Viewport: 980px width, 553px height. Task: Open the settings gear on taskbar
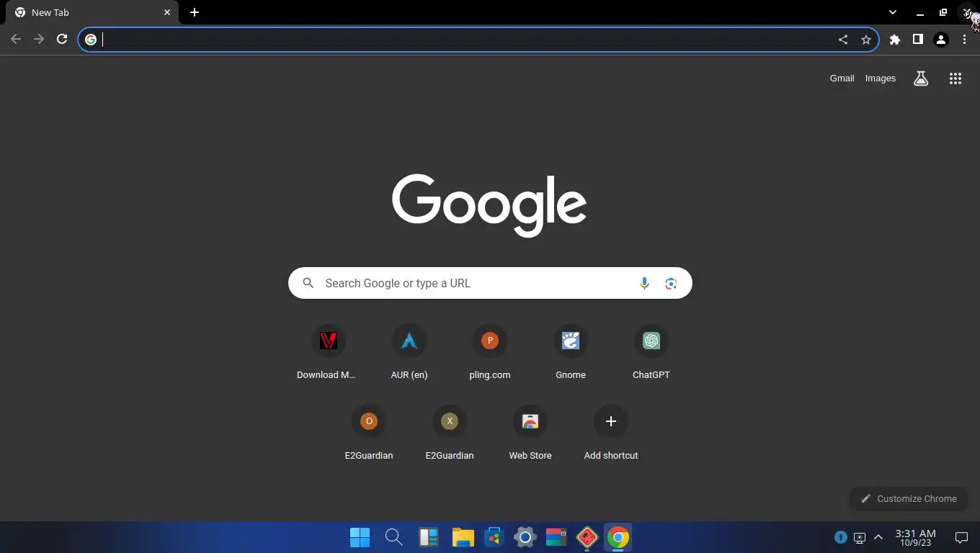[x=525, y=537]
